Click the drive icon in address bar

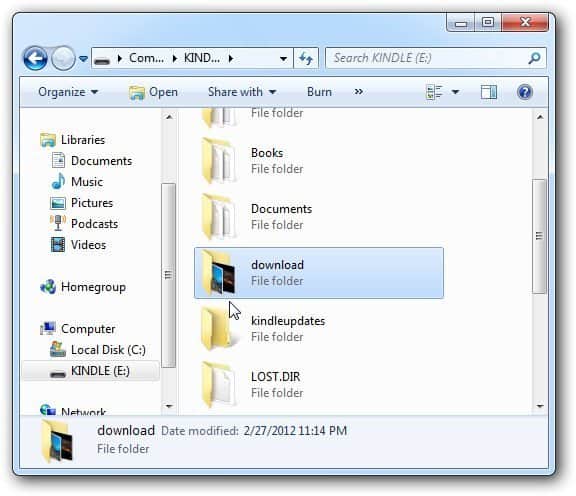[x=102, y=60]
